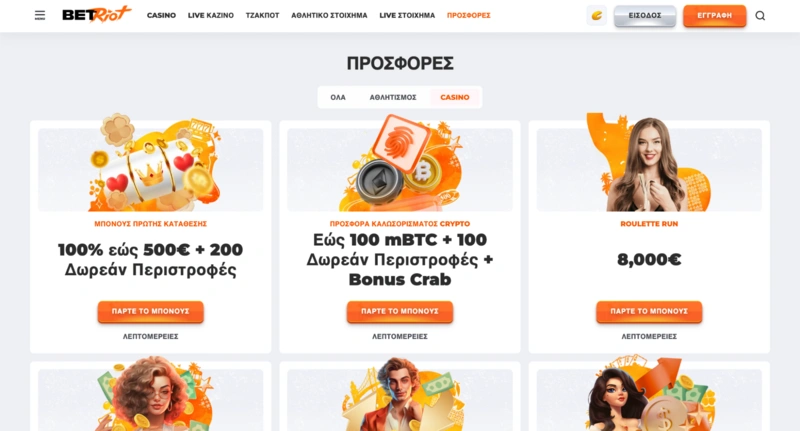The image size is (800, 431).
Task: View ΛΕΠΤΟΜΕΡΕΙΕΣ for first deposit bonus
Action: pos(151,337)
